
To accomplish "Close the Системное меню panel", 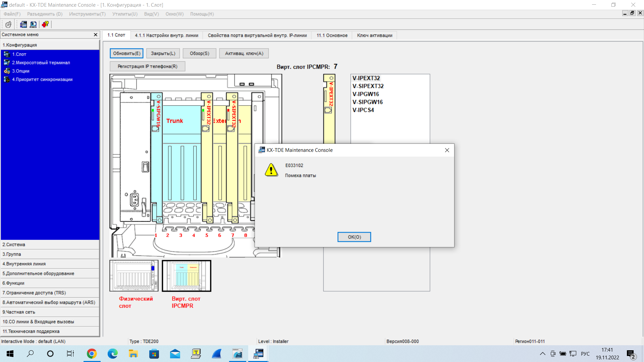I will coord(96,35).
